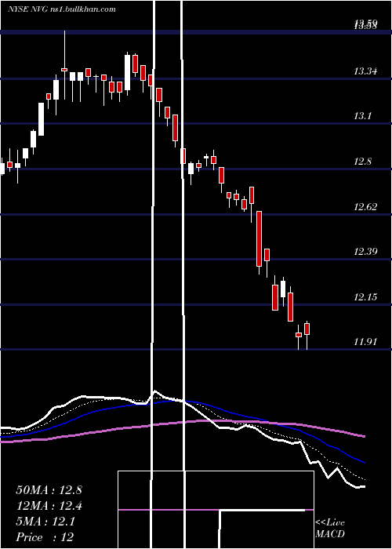Viewport: 392px width, 549px height.
Task: Click the 50MA : 12.8 readout
Action: [49, 490]
